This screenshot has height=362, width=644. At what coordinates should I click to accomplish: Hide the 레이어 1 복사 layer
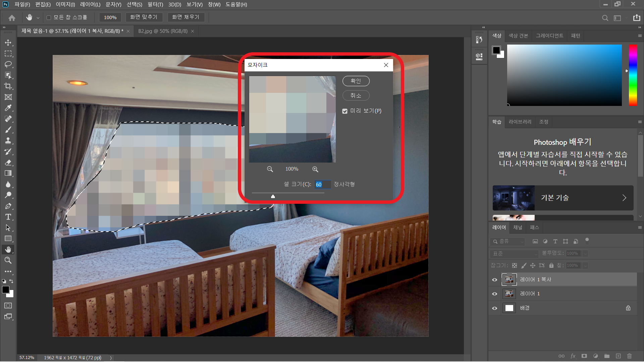click(494, 280)
